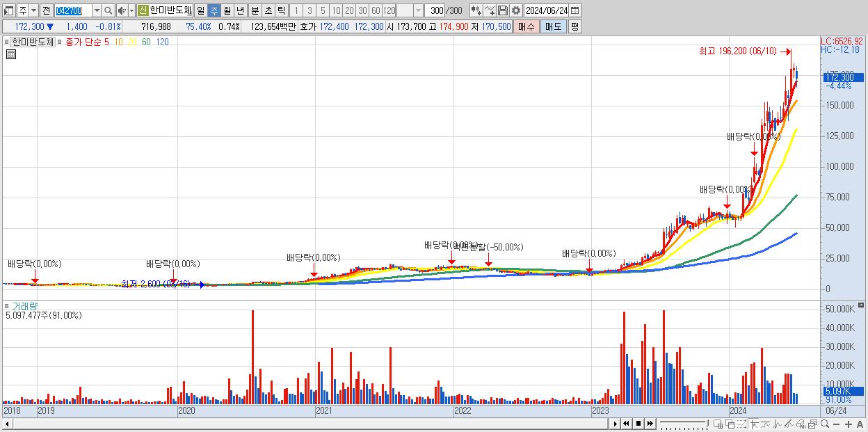The height and width of the screenshot is (432, 868).
Task: Click the 종가 단순 moving average legend
Action: (82, 42)
